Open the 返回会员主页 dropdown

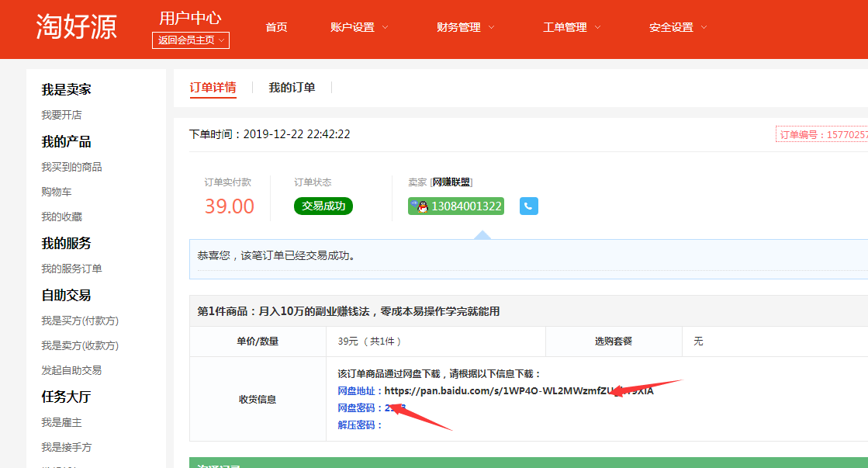(191, 40)
